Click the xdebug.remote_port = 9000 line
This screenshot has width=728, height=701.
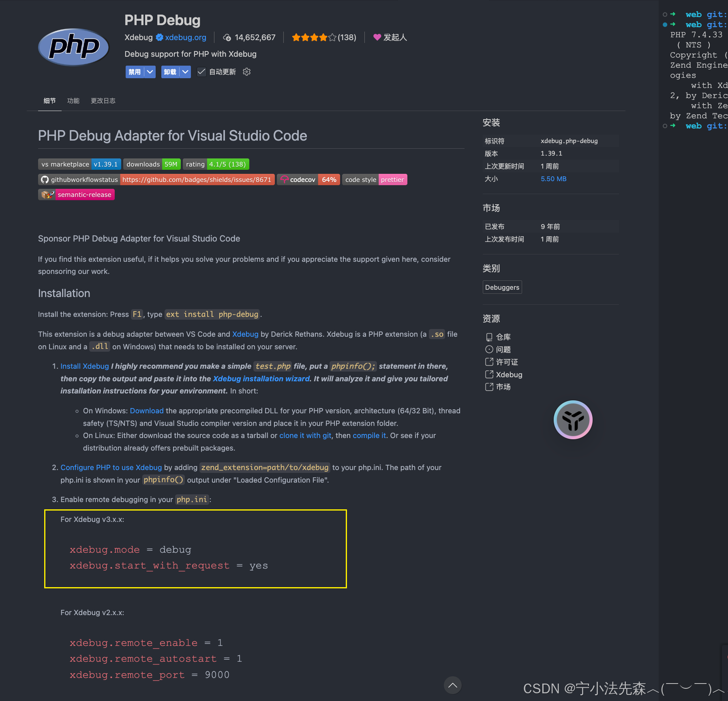(150, 675)
